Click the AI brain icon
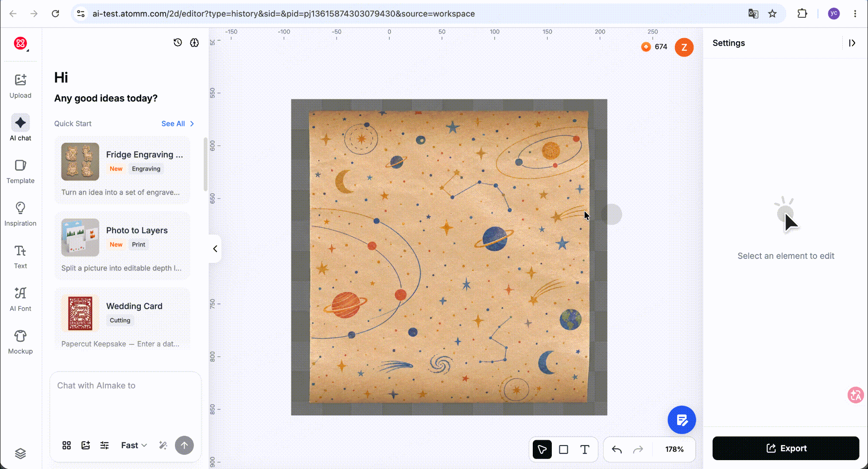Viewport: 868px width, 469px height. click(194, 43)
